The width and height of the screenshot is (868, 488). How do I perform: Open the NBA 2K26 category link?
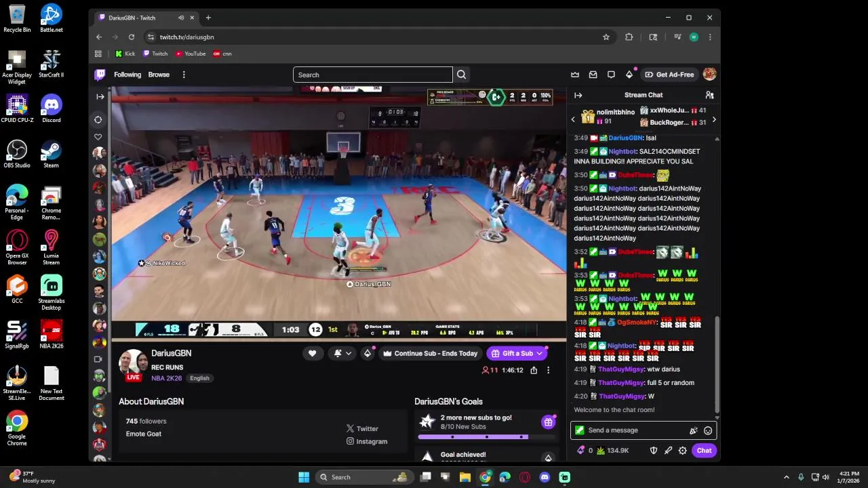pyautogui.click(x=167, y=378)
